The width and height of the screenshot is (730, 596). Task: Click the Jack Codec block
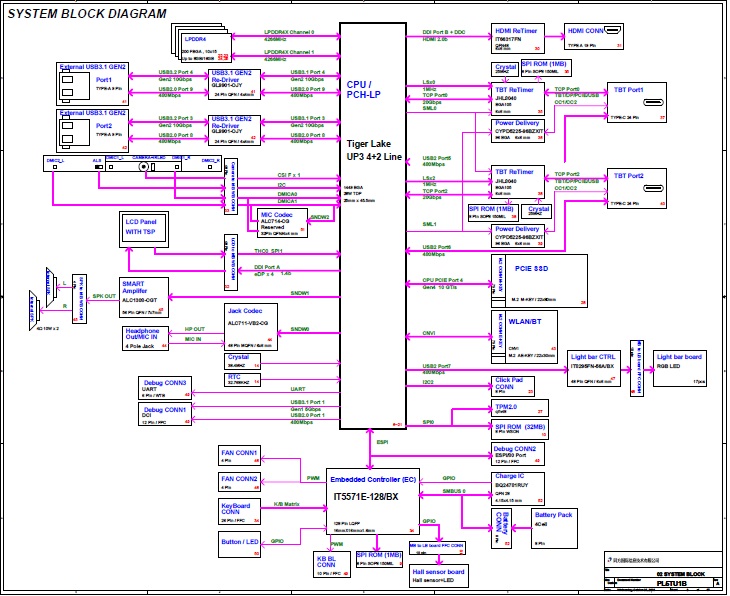click(251, 327)
